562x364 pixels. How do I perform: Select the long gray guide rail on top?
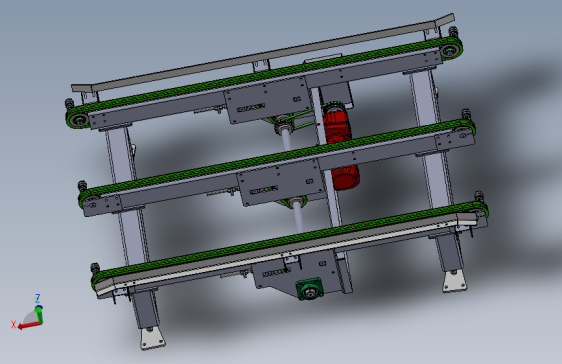click(x=263, y=53)
